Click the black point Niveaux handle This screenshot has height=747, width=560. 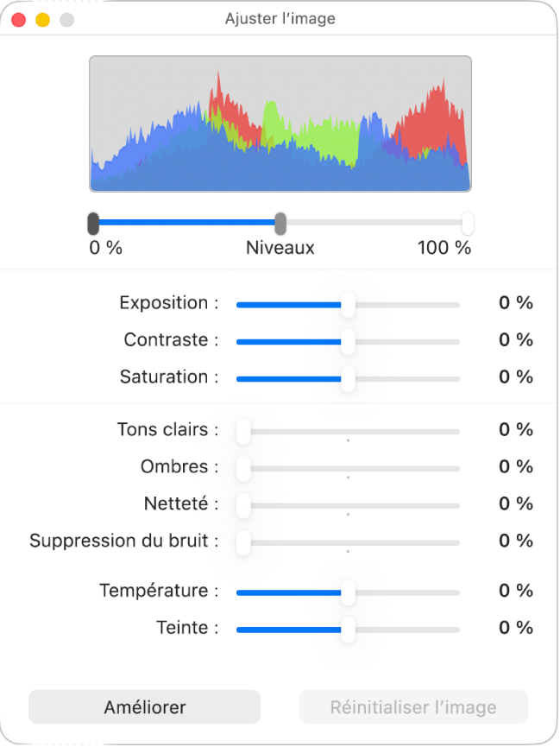coord(93,224)
